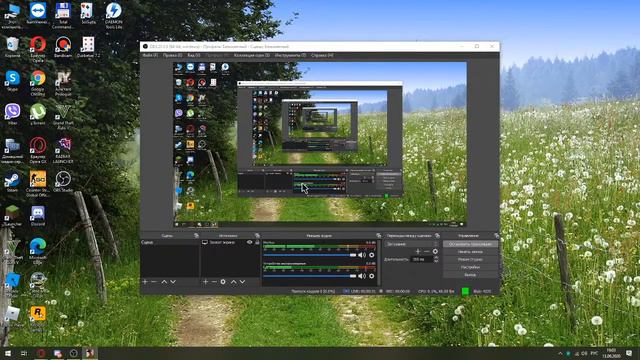
Task: Open the uTorrent desktop shortcut
Action: click(38, 114)
